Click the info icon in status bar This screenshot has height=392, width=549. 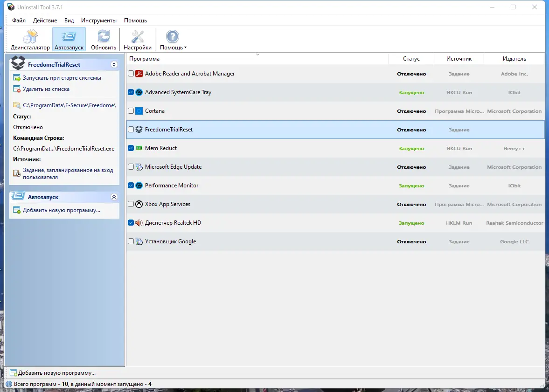[9, 384]
